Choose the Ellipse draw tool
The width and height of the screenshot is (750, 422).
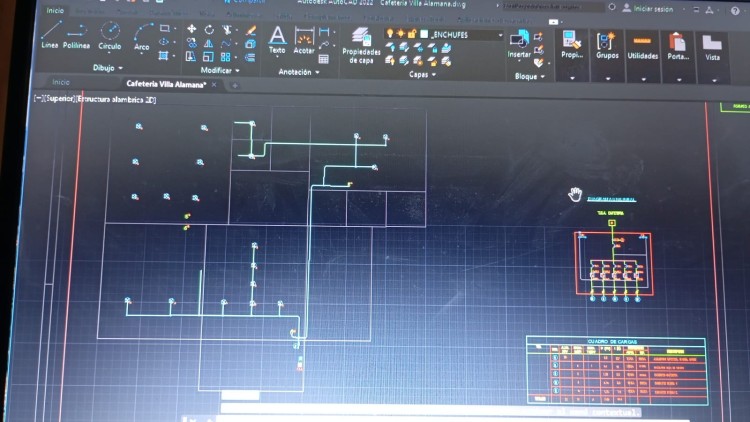pos(164,42)
